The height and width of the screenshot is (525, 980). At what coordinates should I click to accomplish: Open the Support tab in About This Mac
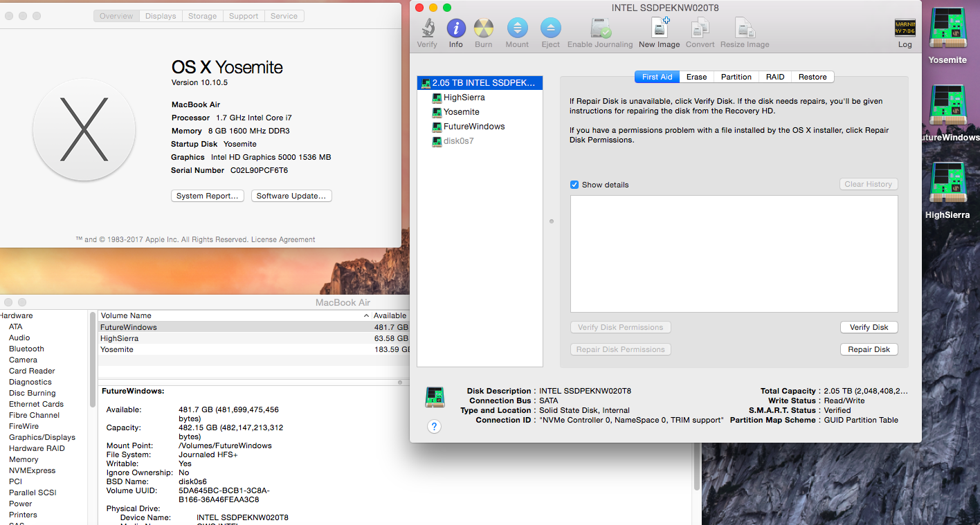[x=244, y=16]
